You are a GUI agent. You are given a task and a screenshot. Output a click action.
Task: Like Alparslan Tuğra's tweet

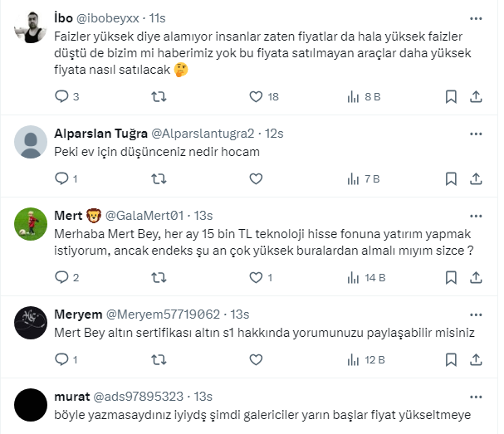tap(256, 178)
